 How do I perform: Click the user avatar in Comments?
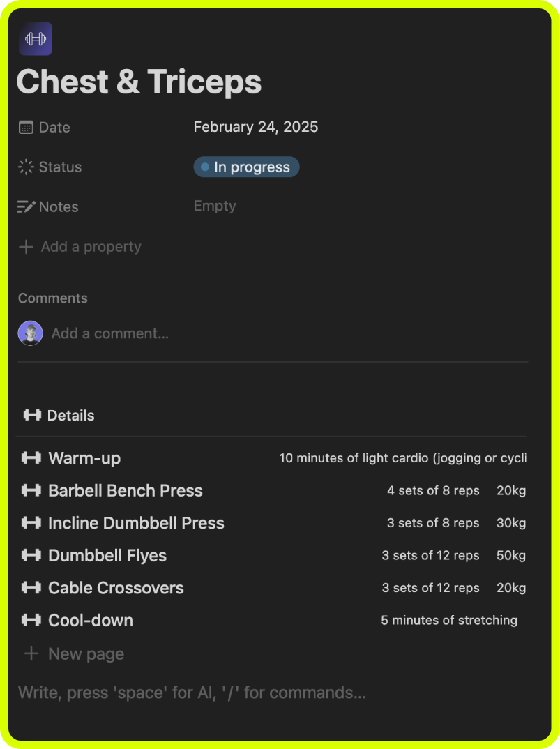tap(30, 333)
